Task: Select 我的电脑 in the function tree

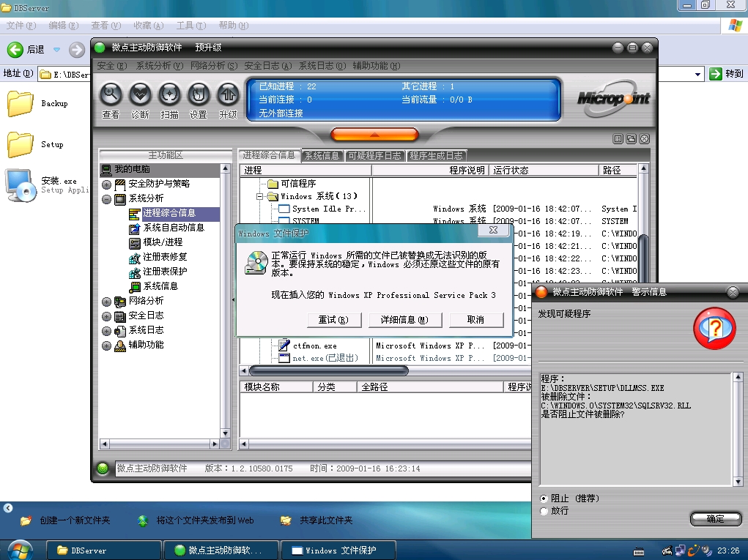Action: [x=132, y=169]
